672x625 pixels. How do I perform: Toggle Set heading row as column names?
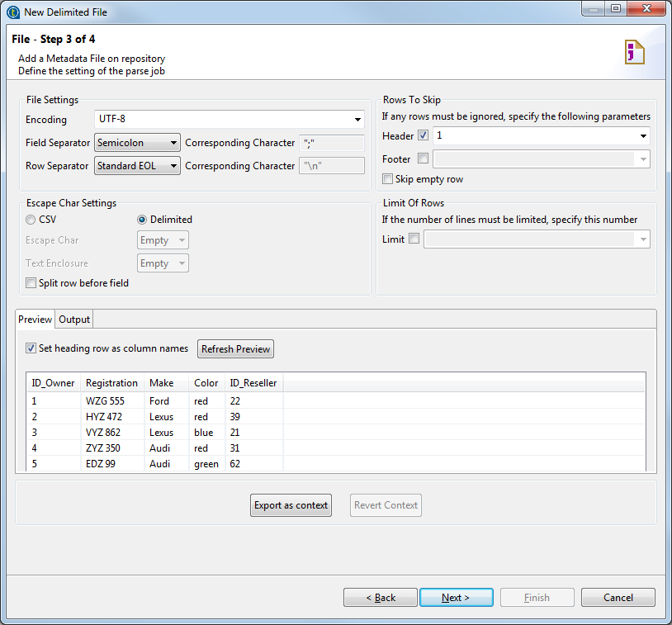[31, 348]
